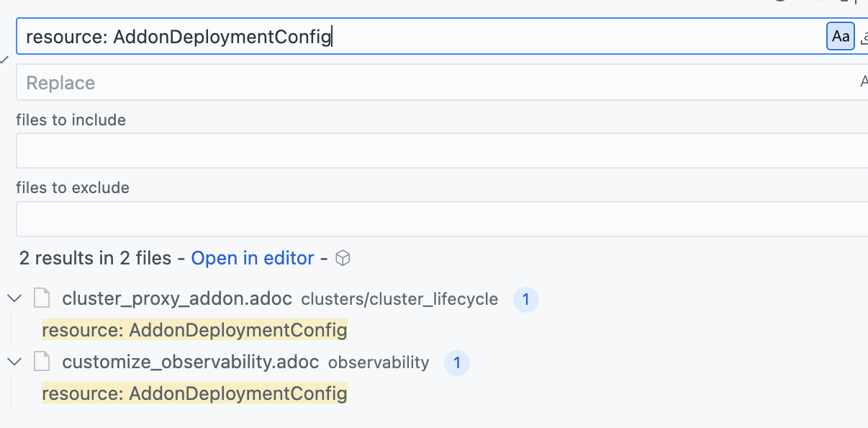Select the customize_observability.adoc file entry
Viewport: 868px width, 428px height.
click(x=190, y=362)
